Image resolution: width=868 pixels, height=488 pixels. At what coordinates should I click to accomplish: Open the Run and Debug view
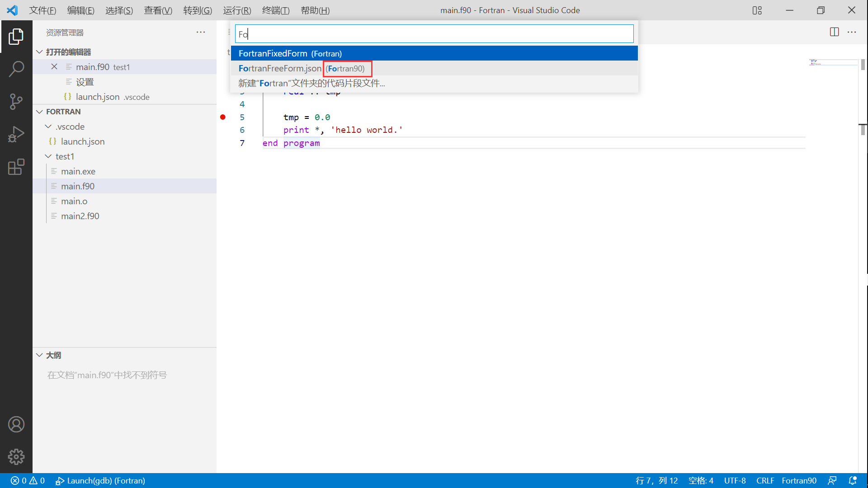coord(16,134)
